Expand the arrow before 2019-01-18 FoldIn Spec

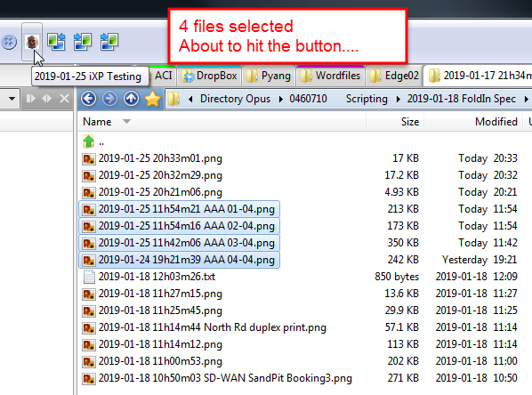(399, 99)
